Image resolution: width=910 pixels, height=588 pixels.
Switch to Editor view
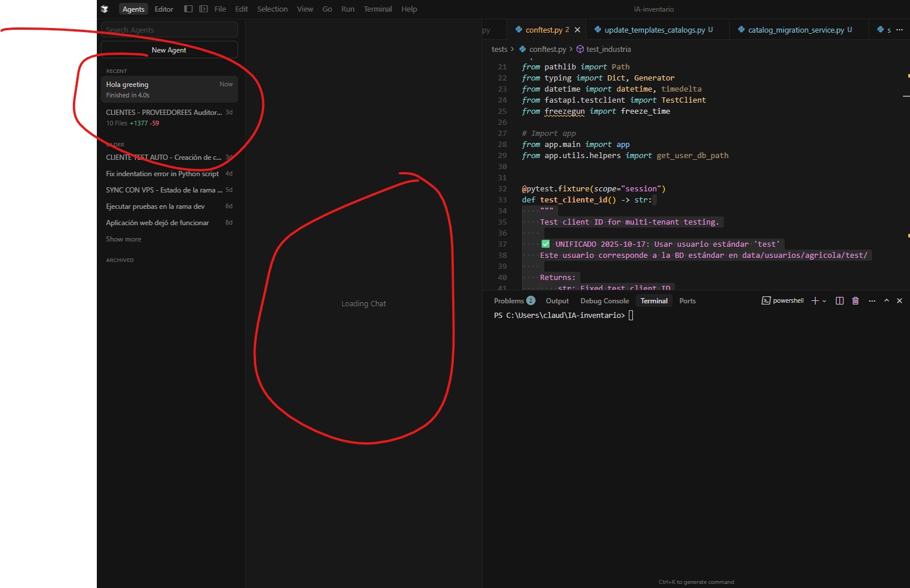[x=164, y=9]
